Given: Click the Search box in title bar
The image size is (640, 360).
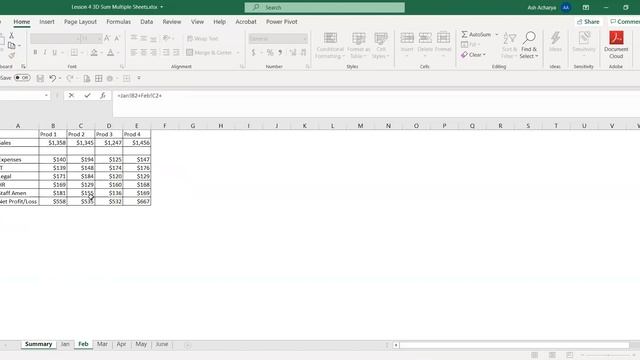Looking at the screenshot, I should point(324,7).
